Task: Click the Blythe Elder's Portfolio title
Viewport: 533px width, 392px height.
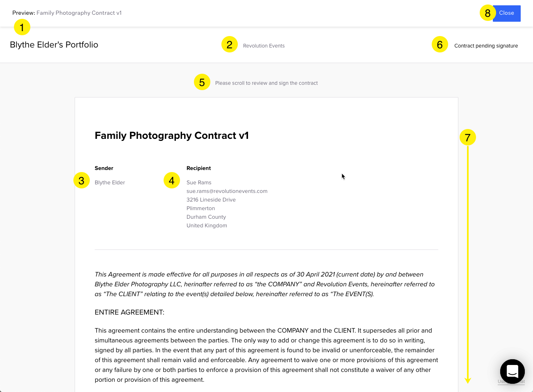Action: coord(54,45)
